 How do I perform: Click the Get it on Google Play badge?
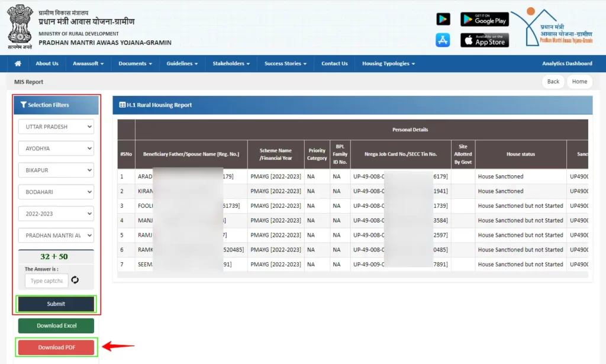484,20
